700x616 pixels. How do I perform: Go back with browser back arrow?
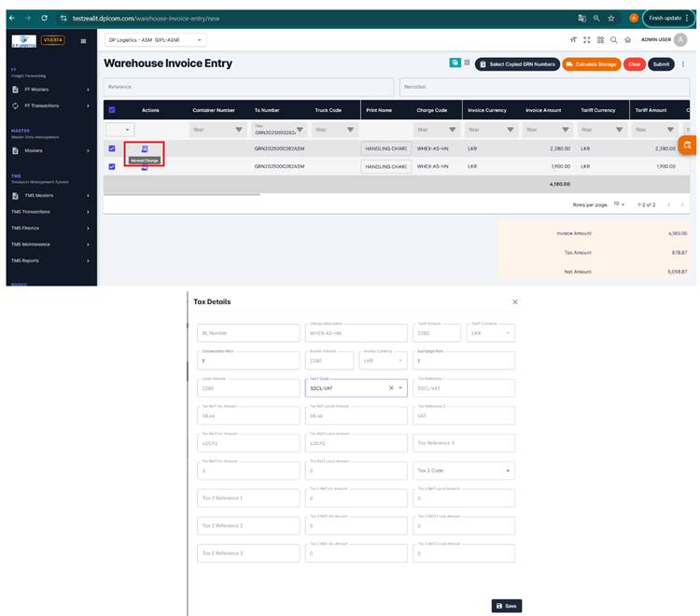pos(12,19)
